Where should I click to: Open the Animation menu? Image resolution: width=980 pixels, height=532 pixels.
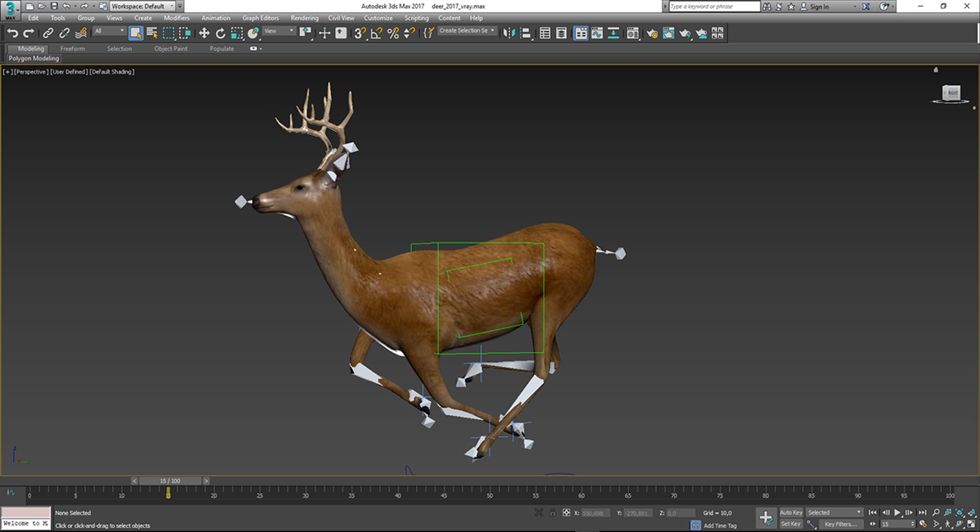(x=216, y=18)
